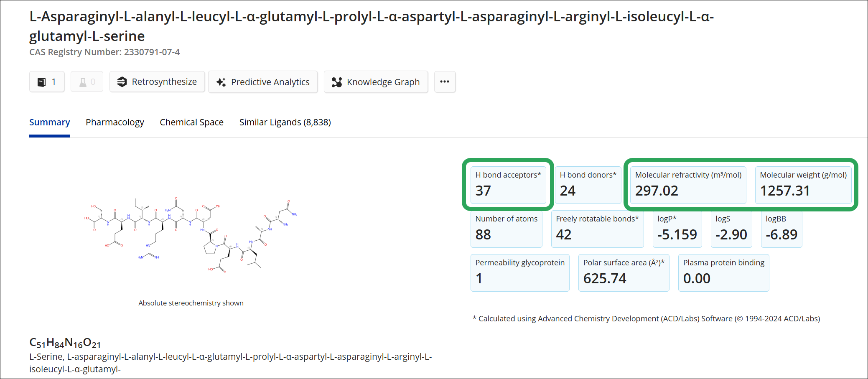Select the H bond acceptors card
868x379 pixels.
[x=508, y=185]
